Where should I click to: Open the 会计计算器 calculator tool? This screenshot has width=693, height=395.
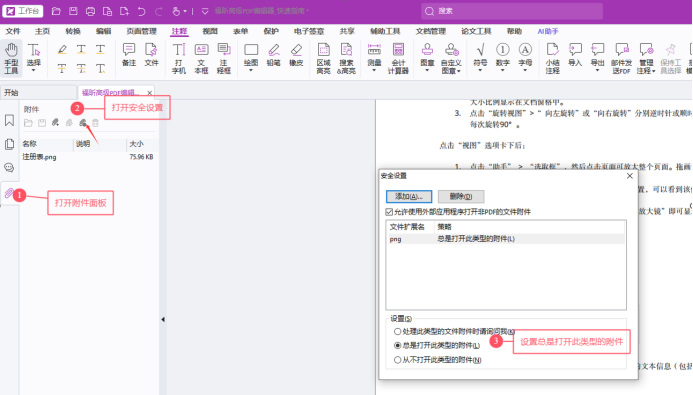[398, 58]
